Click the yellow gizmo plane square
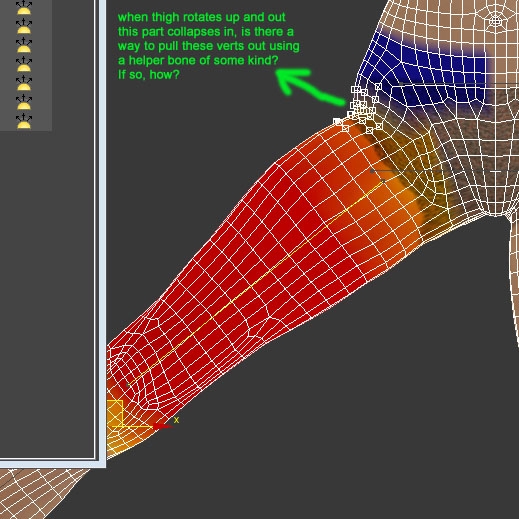 pyautogui.click(x=115, y=413)
